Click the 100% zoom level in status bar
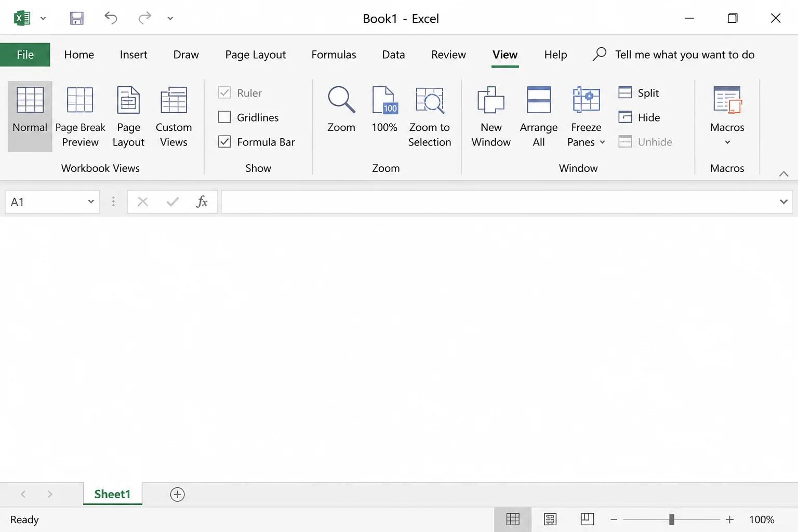798x532 pixels. pyautogui.click(x=762, y=520)
